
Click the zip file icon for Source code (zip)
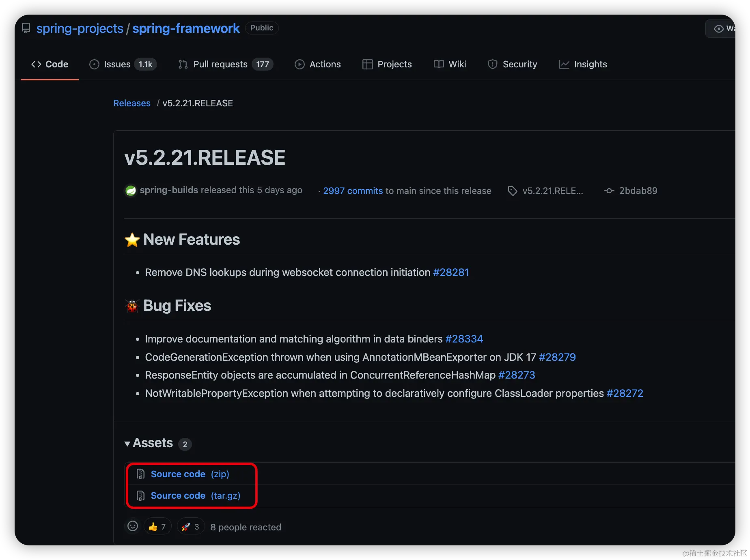point(141,474)
